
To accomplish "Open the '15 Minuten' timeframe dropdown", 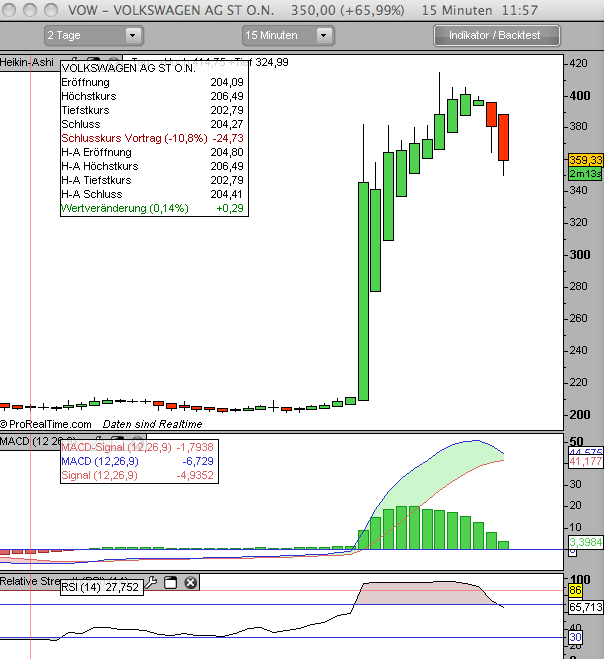I will click(288, 35).
